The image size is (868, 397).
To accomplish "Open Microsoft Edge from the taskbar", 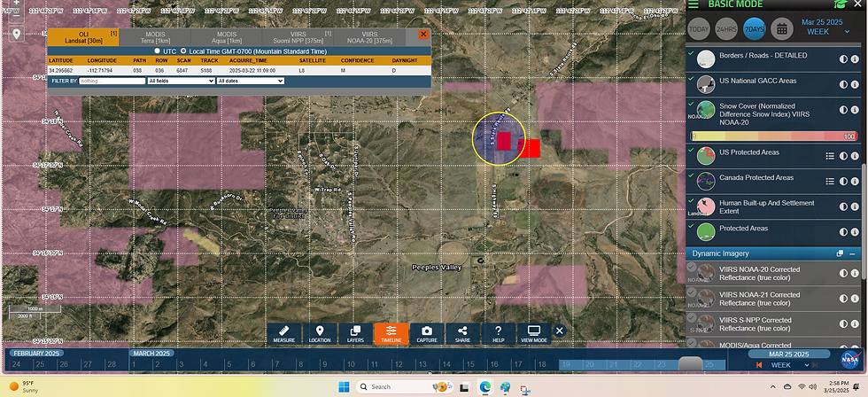I will click(x=485, y=386).
